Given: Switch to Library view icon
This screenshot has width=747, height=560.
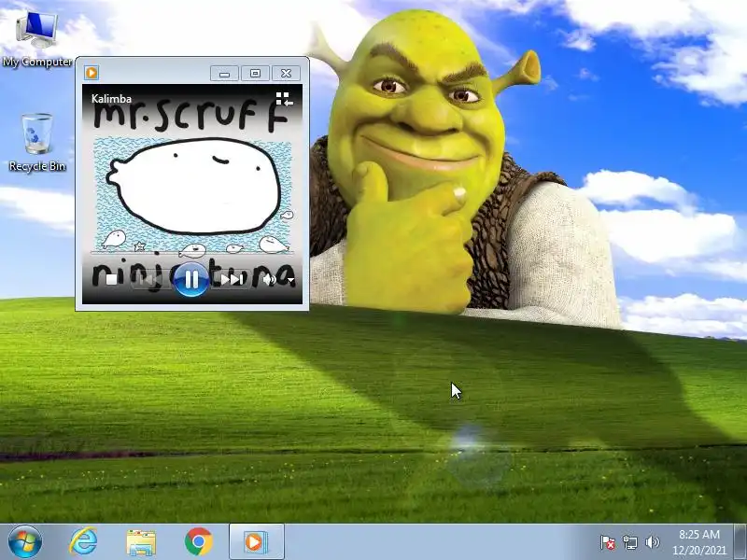Looking at the screenshot, I should click(x=285, y=99).
